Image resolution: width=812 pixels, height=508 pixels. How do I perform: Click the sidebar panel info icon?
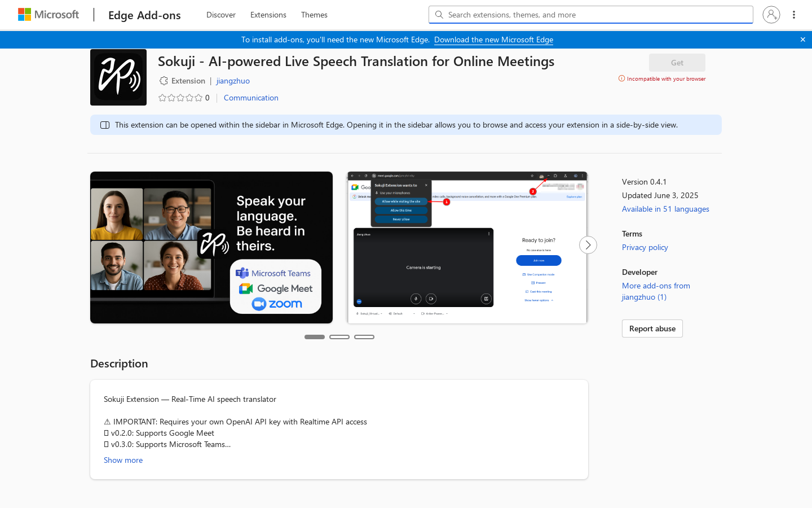point(105,125)
